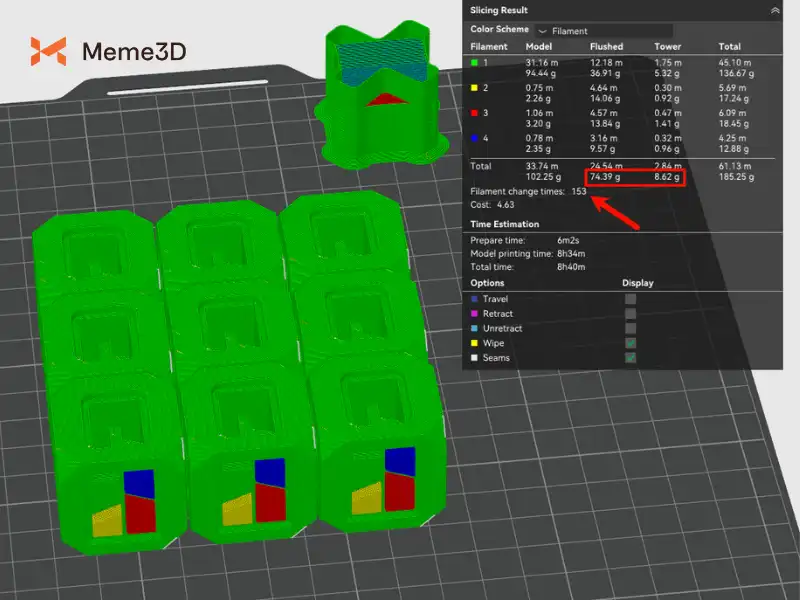Enable the Travel display checkbox
Image resolution: width=800 pixels, height=600 pixels.
[x=630, y=299]
